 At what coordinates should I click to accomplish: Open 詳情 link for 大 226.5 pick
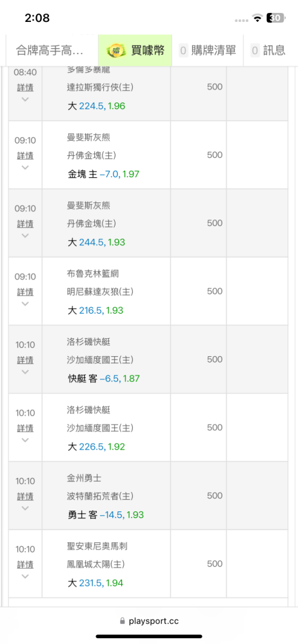[x=25, y=428]
